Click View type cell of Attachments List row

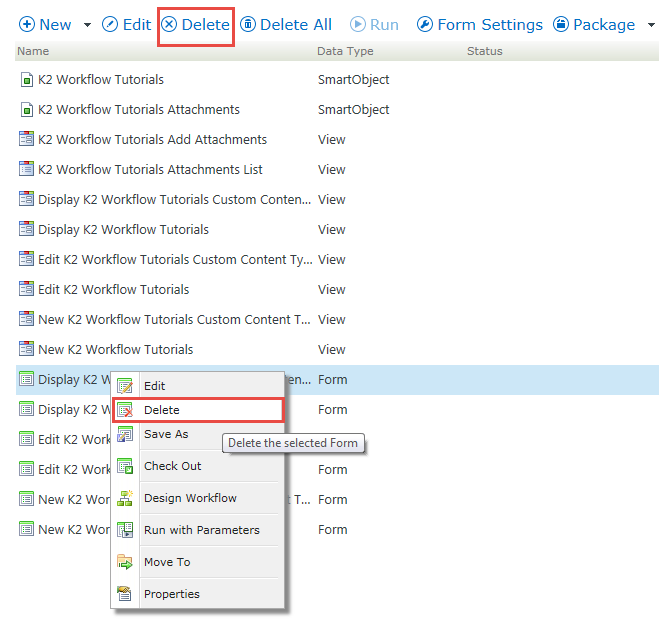[x=332, y=170]
